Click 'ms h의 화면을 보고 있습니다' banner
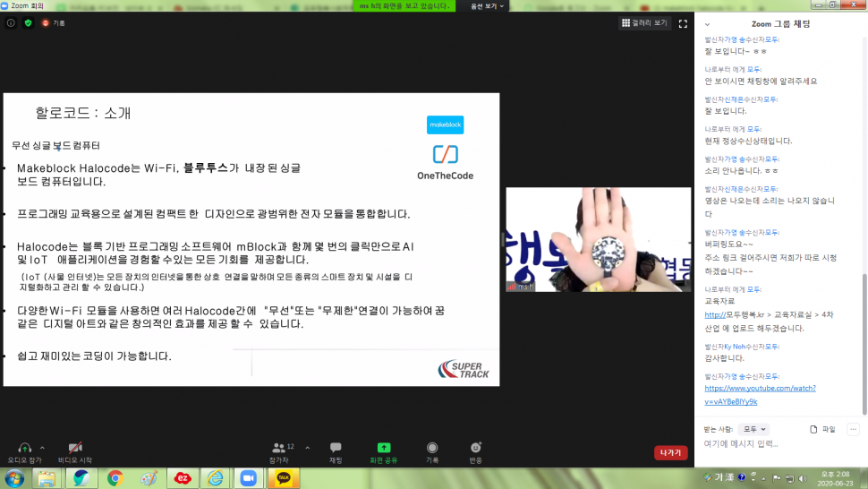This screenshot has width=868, height=489. pyautogui.click(x=404, y=6)
